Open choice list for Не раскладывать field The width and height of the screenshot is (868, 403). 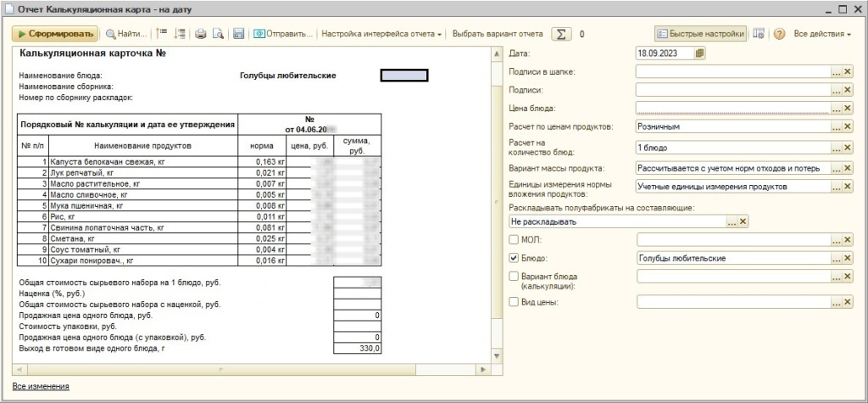[x=732, y=221]
